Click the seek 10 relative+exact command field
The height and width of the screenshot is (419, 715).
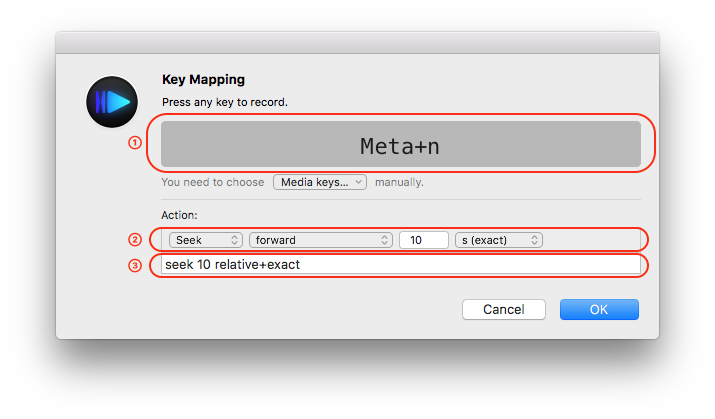click(x=400, y=265)
